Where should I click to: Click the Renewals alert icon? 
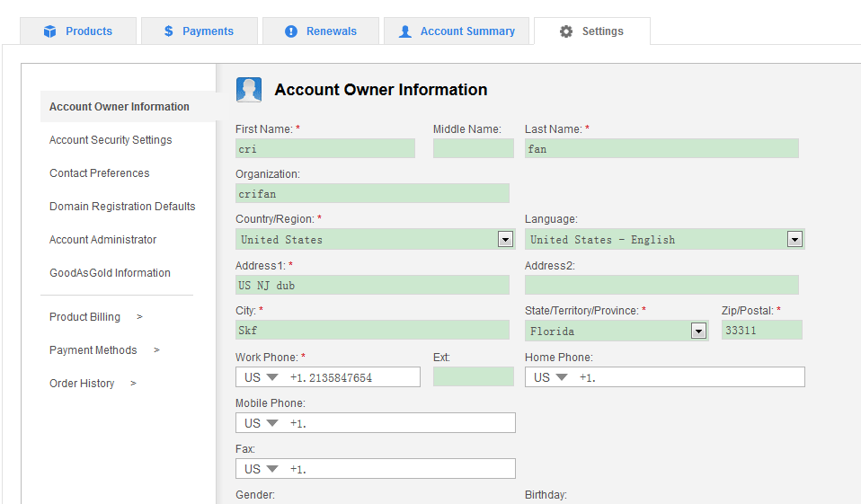tap(291, 31)
